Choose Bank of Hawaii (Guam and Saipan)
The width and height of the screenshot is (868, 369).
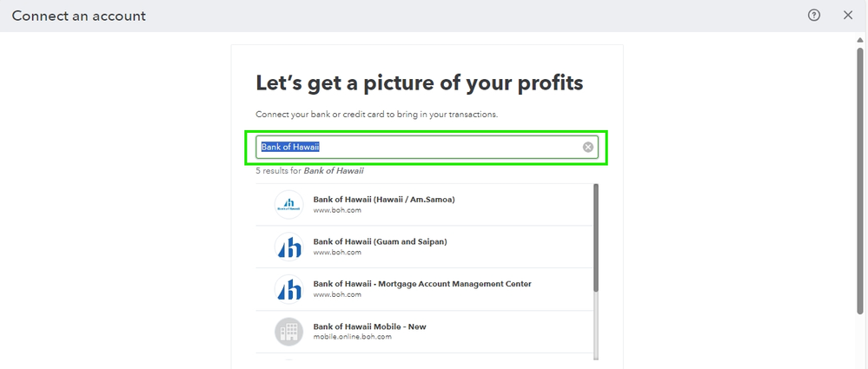pos(380,241)
